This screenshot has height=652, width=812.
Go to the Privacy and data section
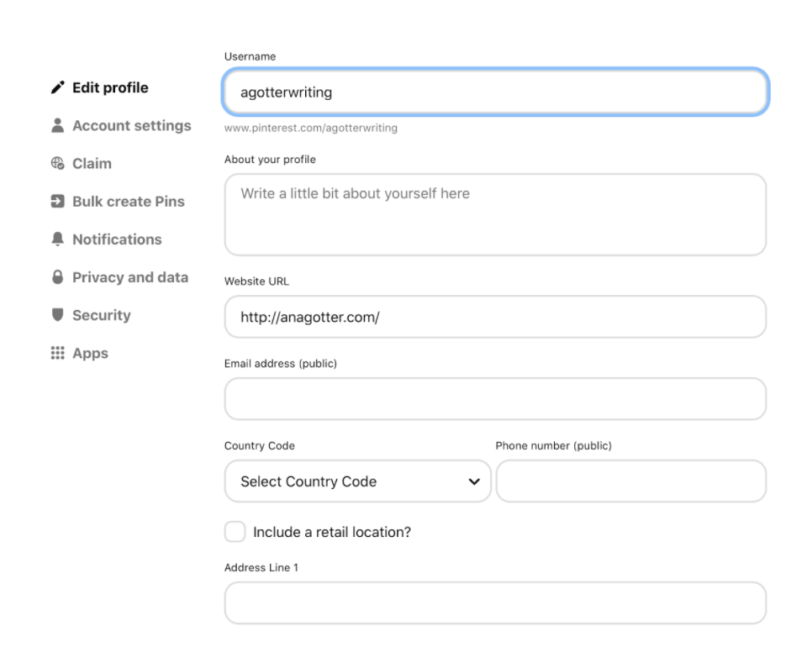(129, 277)
